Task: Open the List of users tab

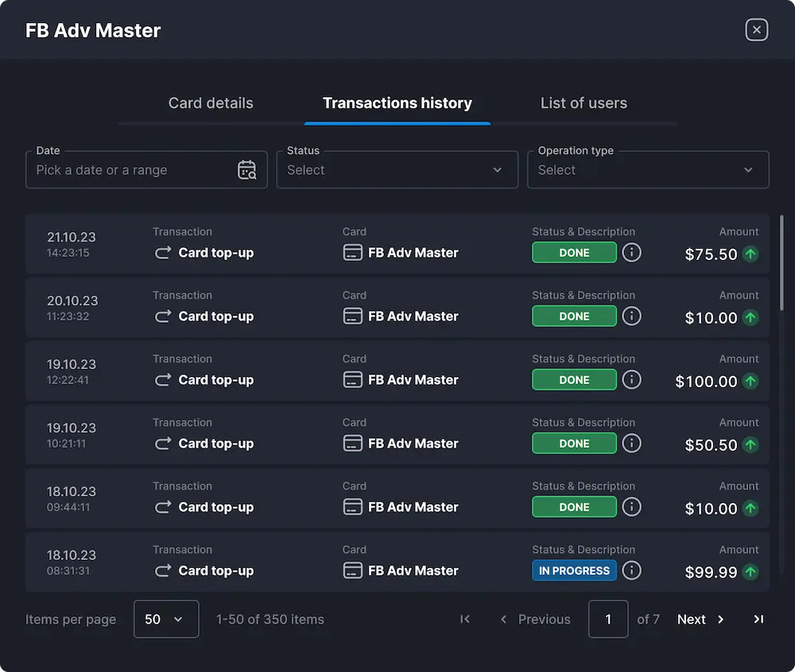Action: [x=584, y=103]
